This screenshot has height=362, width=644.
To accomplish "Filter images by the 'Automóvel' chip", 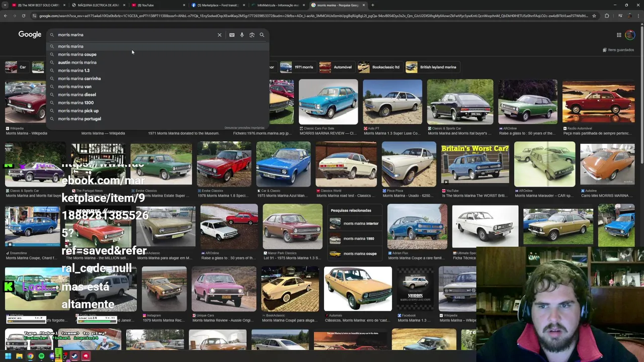I will tap(337, 67).
